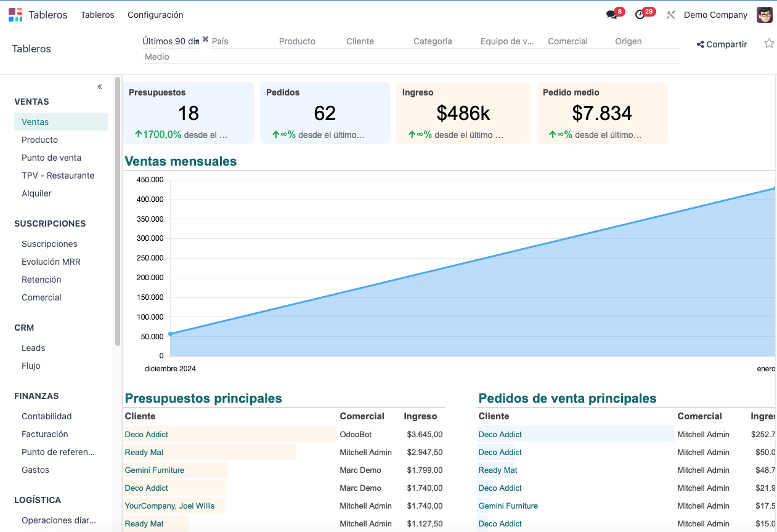Open the Configuración menu
Image resolution: width=777 pixels, height=532 pixels.
pyautogui.click(x=155, y=15)
